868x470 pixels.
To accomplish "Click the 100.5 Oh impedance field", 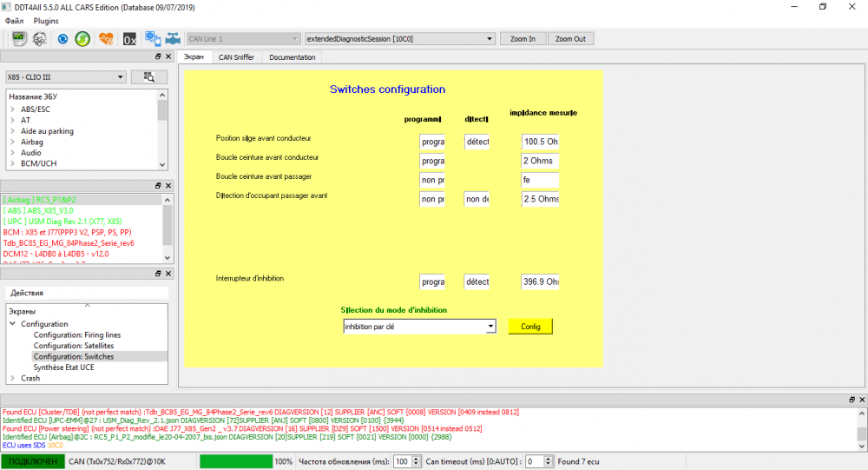I will pos(540,142).
